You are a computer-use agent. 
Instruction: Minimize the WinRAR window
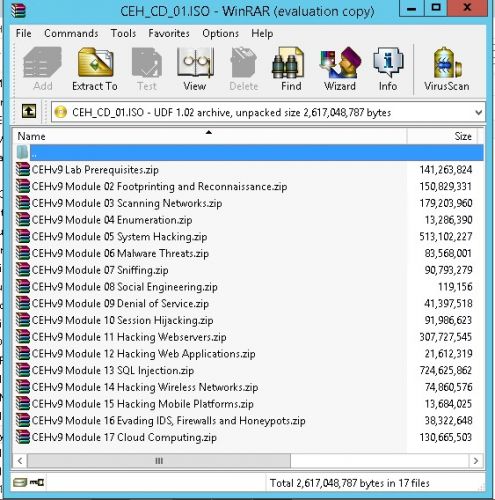tap(412, 8)
